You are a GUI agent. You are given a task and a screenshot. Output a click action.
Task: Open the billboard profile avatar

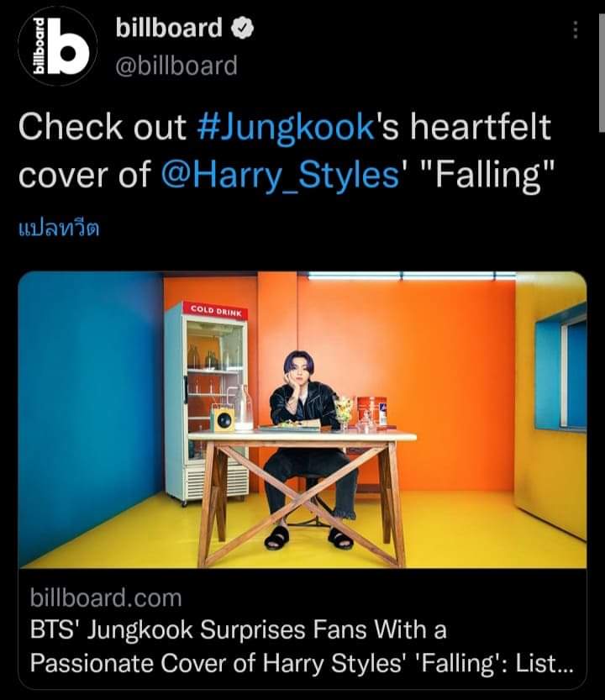[57, 46]
